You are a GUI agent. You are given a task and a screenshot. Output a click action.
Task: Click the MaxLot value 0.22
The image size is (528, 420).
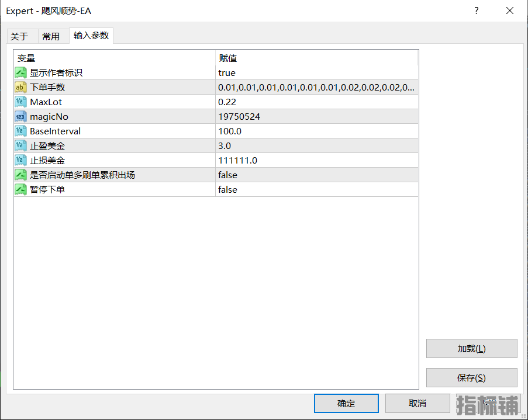click(x=227, y=102)
